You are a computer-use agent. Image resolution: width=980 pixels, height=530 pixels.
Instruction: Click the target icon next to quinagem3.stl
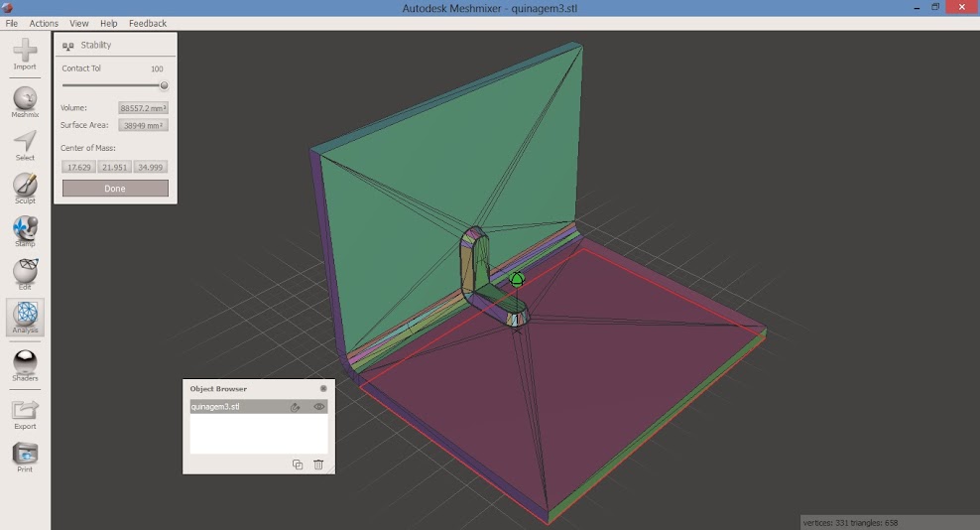coord(295,407)
